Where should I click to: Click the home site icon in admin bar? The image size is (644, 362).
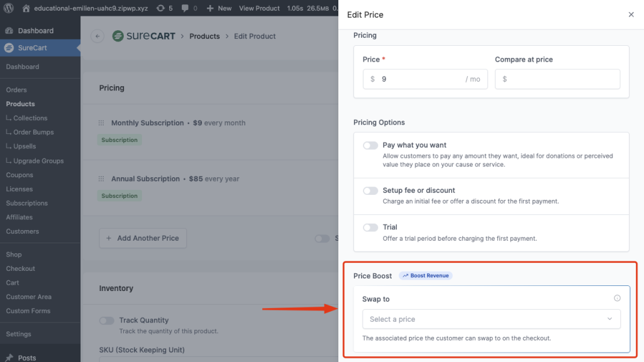point(26,8)
